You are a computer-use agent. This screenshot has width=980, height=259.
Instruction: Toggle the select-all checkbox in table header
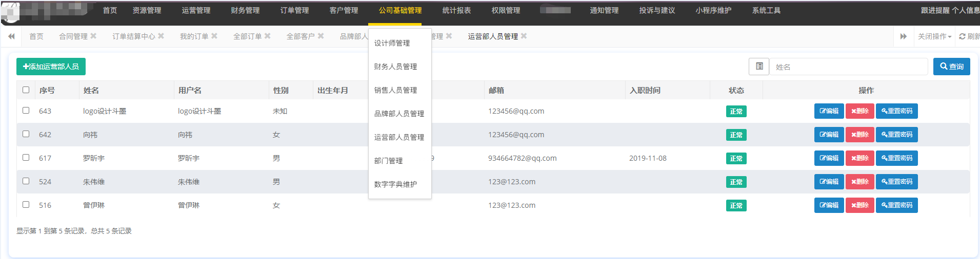[26, 90]
